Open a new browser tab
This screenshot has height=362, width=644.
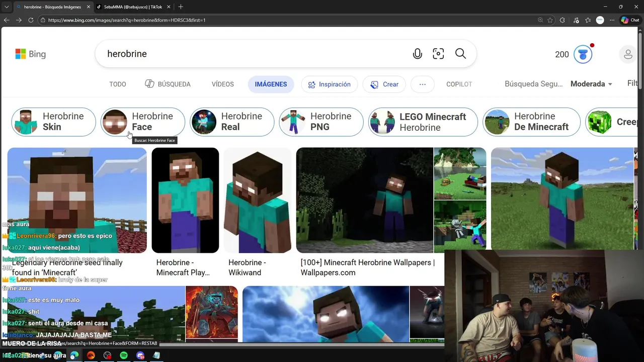tap(181, 7)
